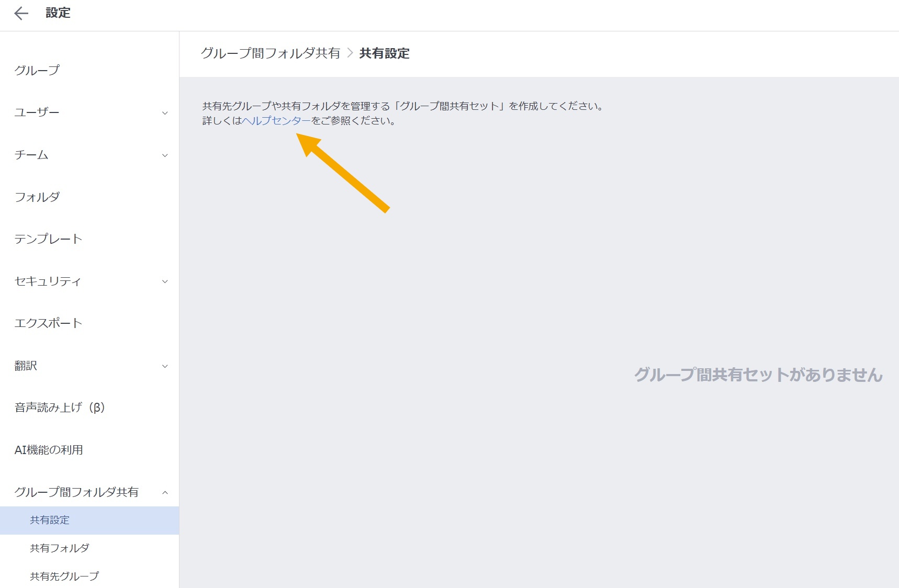Screen dimensions: 899x588
Task: Open the グループ settings section
Action: [x=37, y=70]
